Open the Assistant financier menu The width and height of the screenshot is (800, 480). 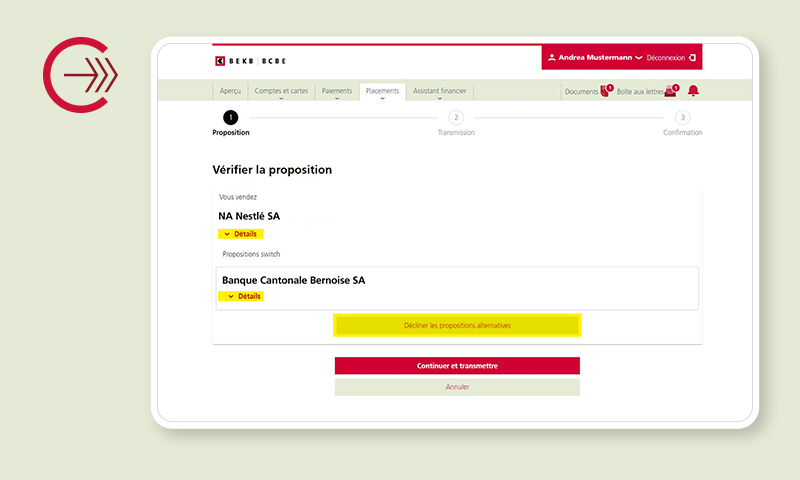[x=440, y=91]
